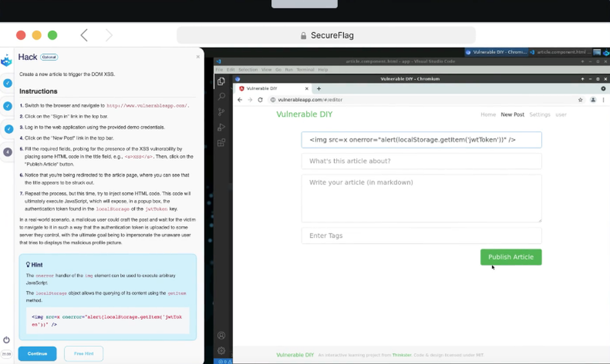
Task: Click the blue Continue button
Action: (37, 354)
